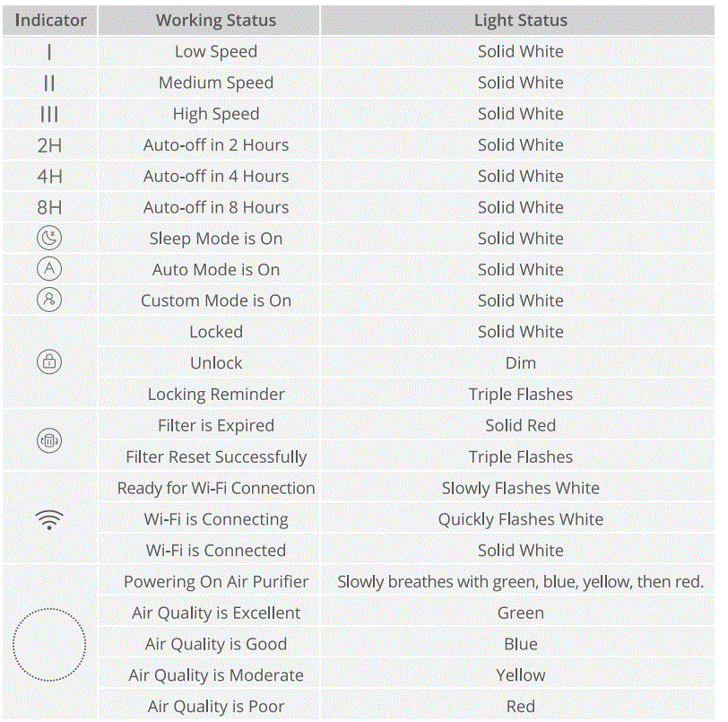Select the auto mode 'A' icon
Screen dimensions: 728x722
(49, 269)
